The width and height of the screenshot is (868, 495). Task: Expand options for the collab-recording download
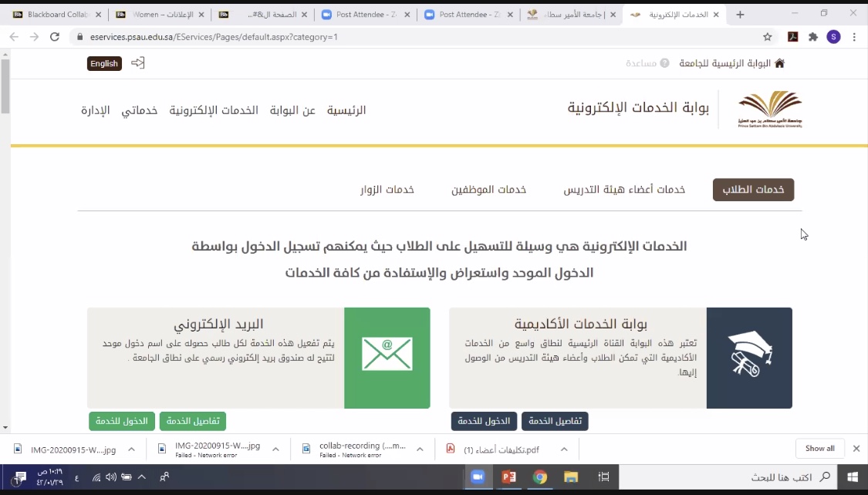coord(419,450)
